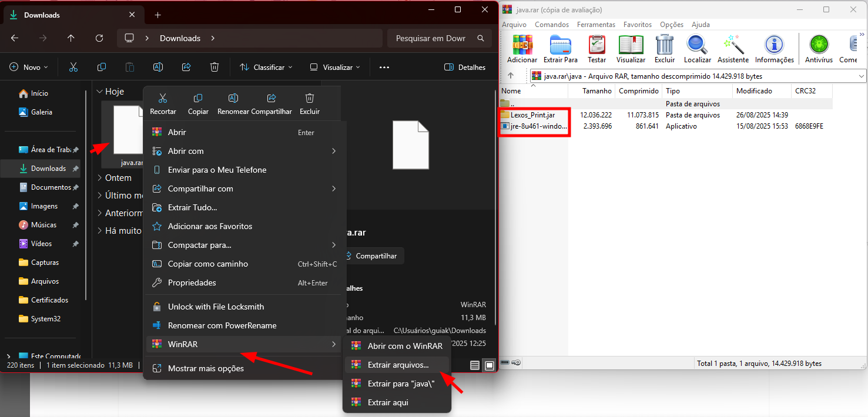
Task: Select Extrair Tudo... in the context menu
Action: (244, 207)
